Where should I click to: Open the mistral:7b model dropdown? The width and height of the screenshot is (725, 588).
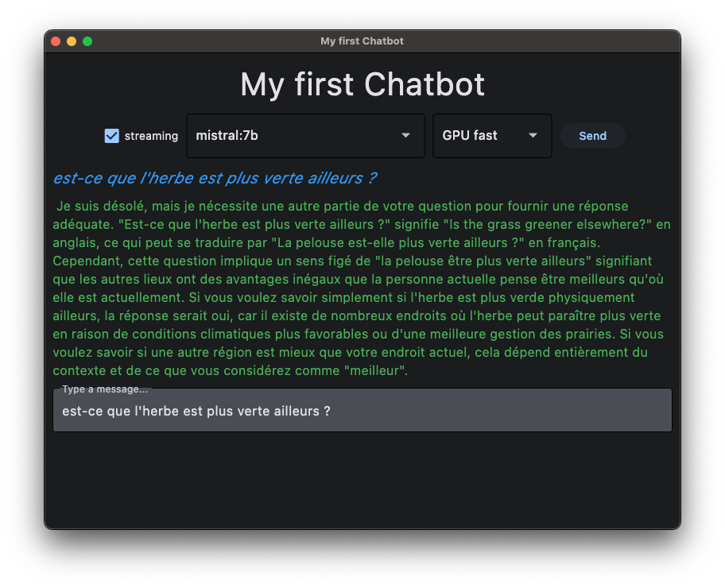pos(294,136)
